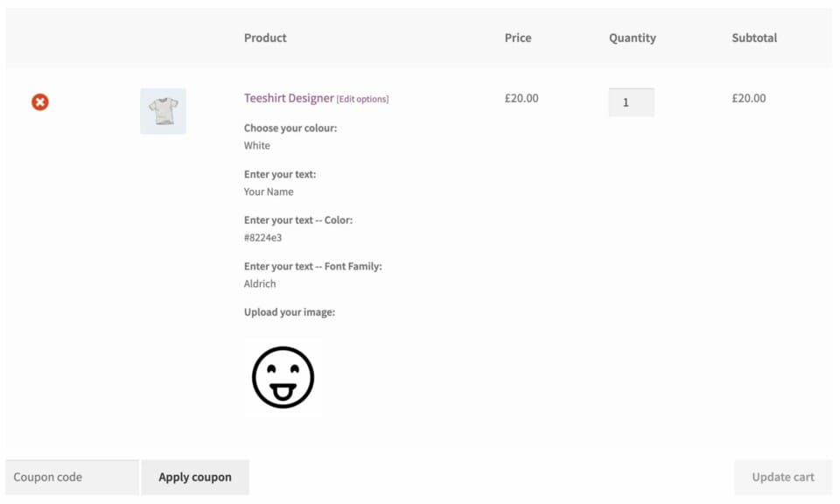Select the Product column header
This screenshot has width=840, height=504.
265,38
